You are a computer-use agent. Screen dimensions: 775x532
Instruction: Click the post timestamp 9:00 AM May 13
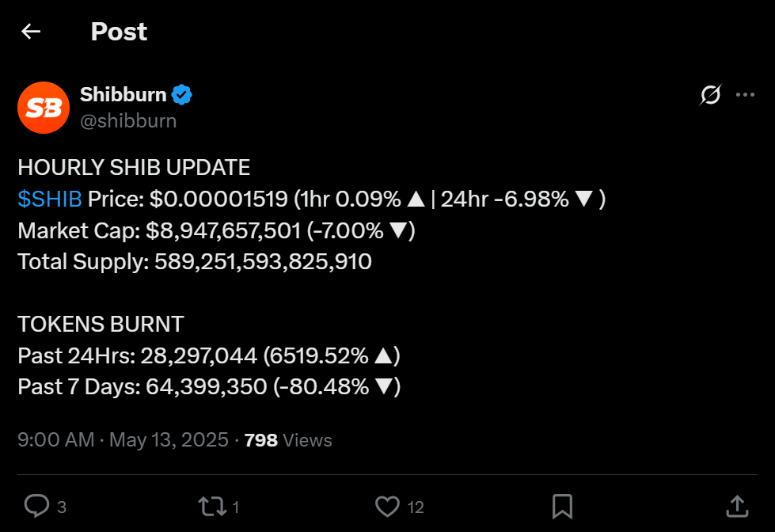[x=123, y=440]
